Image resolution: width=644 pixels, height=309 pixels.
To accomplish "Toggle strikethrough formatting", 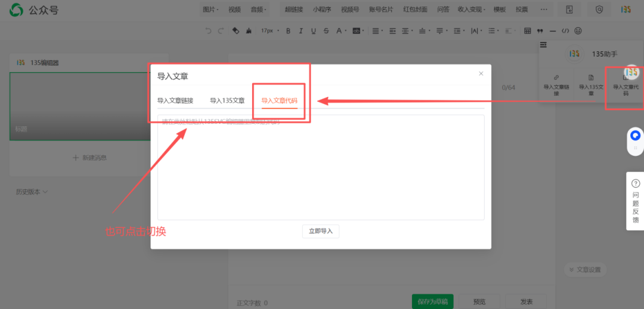I will click(x=326, y=31).
